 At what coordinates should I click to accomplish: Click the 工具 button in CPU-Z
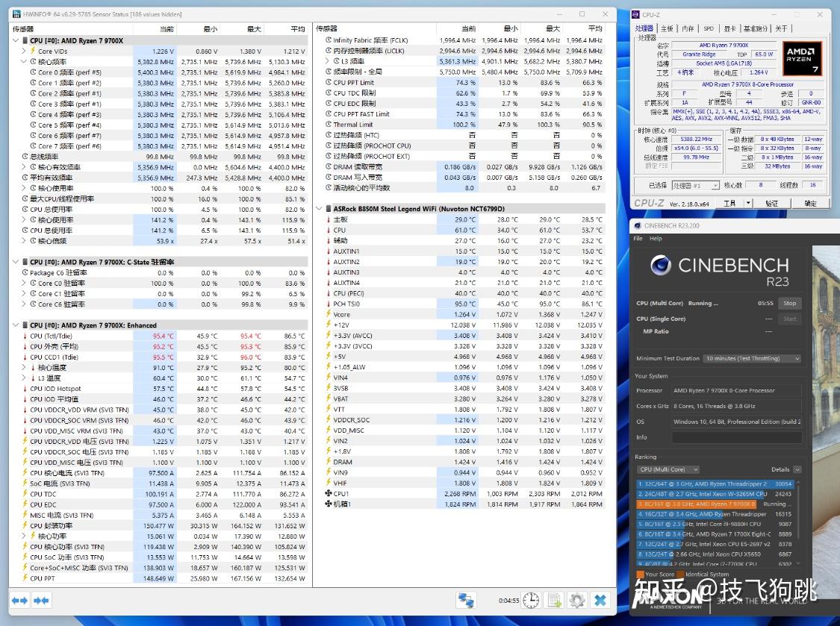[x=729, y=203]
